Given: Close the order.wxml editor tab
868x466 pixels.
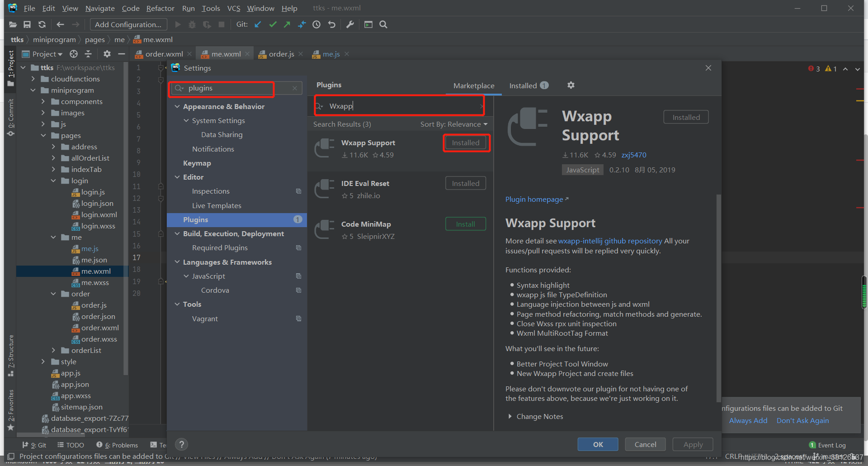Looking at the screenshot, I should 189,54.
